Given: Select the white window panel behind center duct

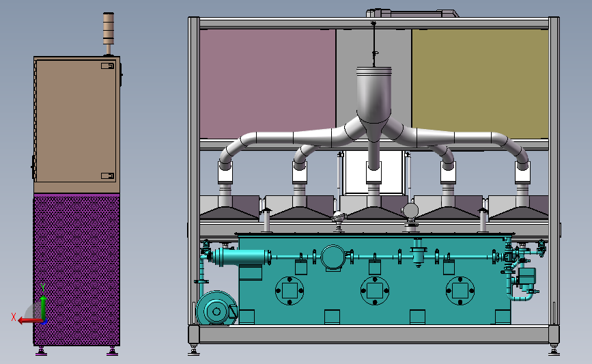Looking at the screenshot, I should click(373, 173).
